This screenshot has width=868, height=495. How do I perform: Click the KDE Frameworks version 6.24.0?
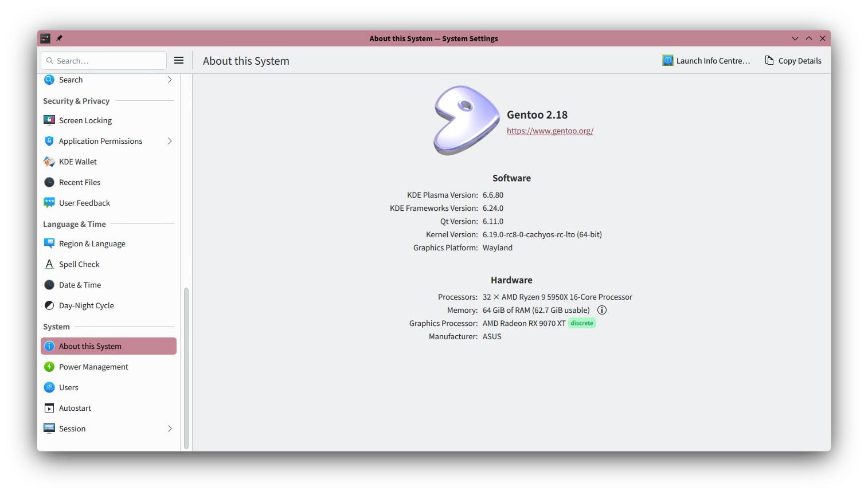click(493, 208)
